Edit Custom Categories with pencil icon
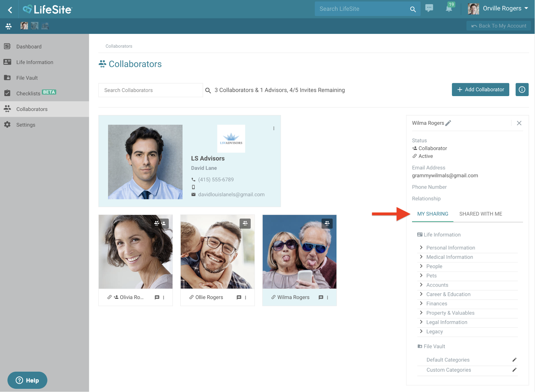The height and width of the screenshot is (392, 535). click(514, 370)
